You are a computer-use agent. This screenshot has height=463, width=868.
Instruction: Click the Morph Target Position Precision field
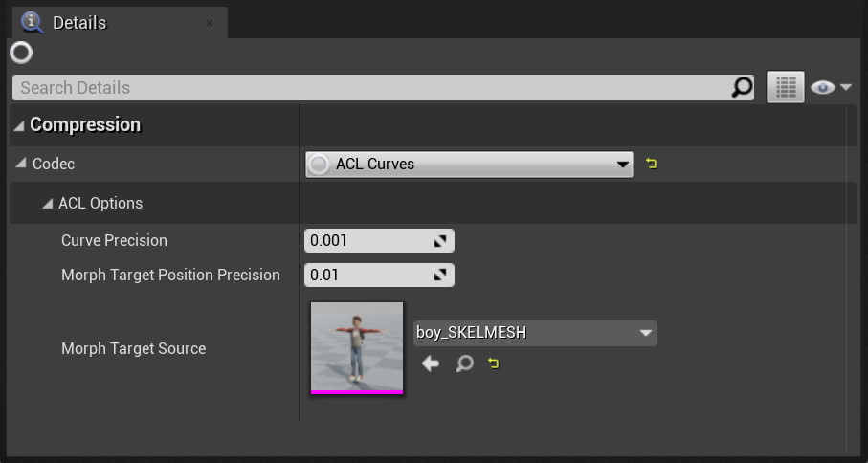coord(379,275)
